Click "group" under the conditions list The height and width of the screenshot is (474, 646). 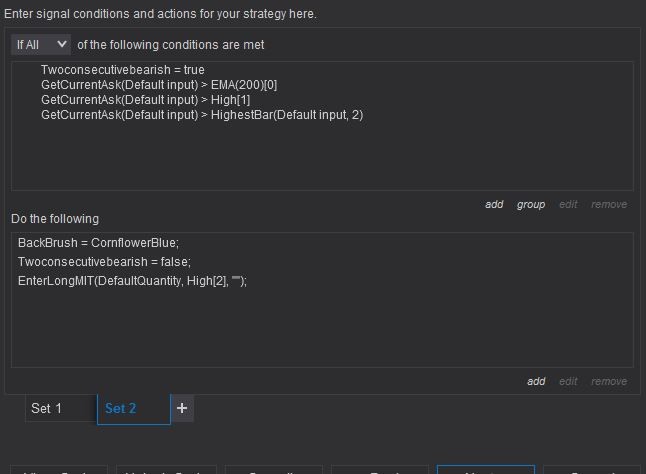531,205
